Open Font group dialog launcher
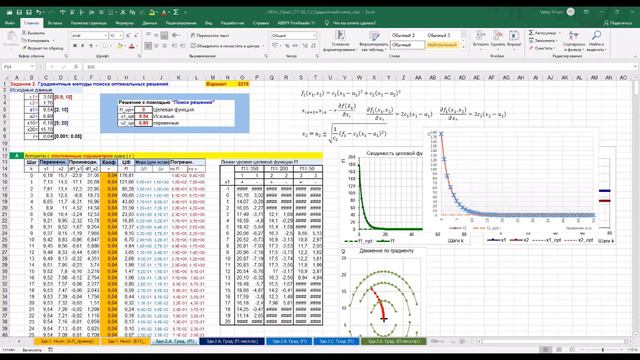The height and width of the screenshot is (360, 640). point(140,56)
